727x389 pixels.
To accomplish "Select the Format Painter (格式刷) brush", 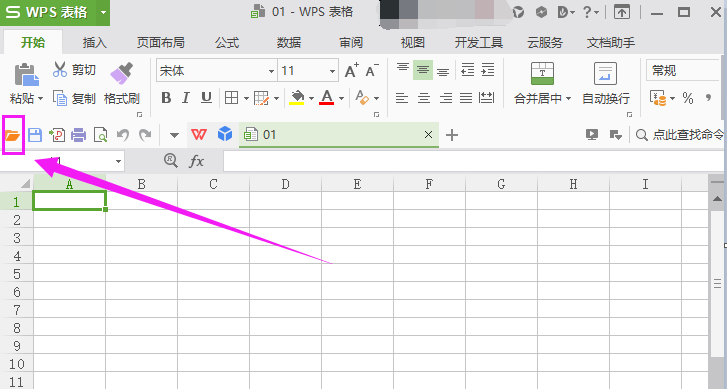I will (121, 74).
